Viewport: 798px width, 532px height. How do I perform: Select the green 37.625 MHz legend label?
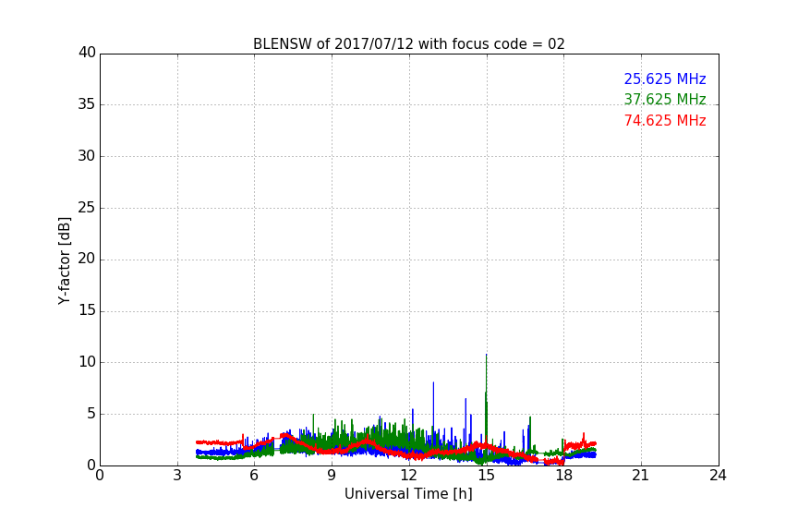(665, 99)
